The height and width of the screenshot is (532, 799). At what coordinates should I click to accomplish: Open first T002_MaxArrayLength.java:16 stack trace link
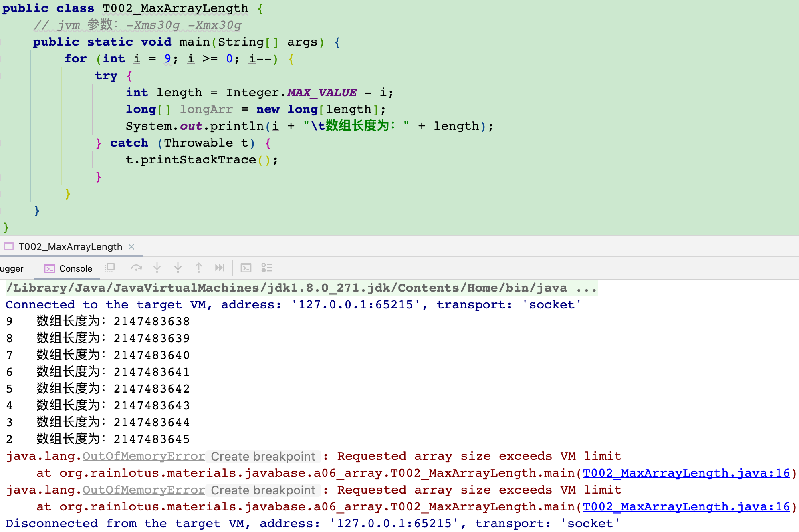(x=686, y=473)
